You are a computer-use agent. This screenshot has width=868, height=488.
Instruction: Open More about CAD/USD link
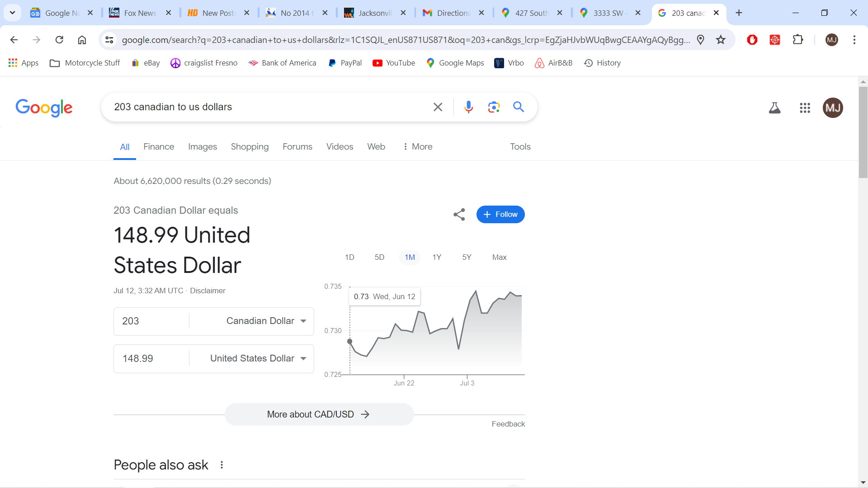tap(319, 414)
